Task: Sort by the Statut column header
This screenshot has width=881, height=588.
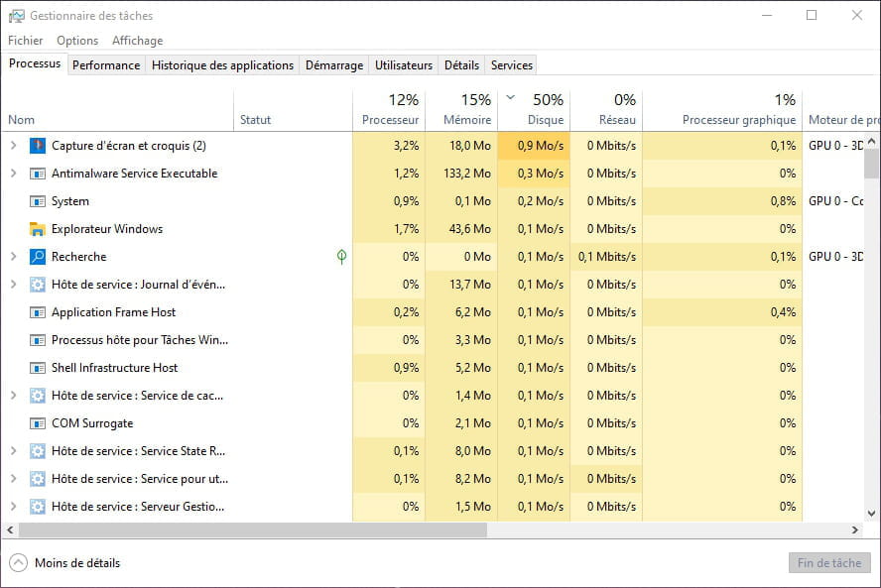Action: point(294,111)
